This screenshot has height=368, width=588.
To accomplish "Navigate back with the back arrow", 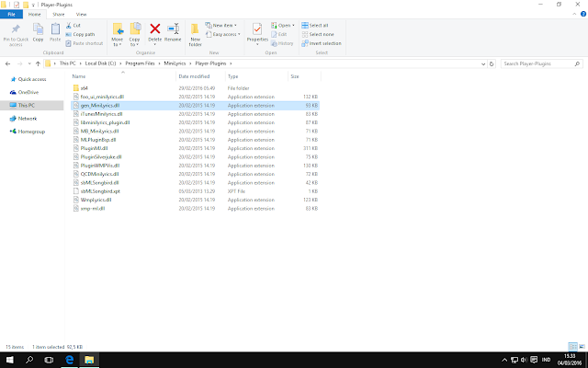I will pos(8,63).
